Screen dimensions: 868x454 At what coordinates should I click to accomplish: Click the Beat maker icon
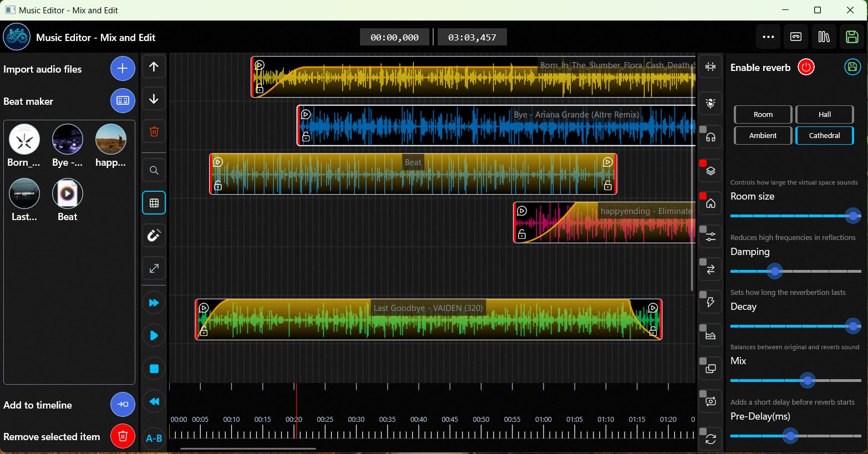pos(123,100)
